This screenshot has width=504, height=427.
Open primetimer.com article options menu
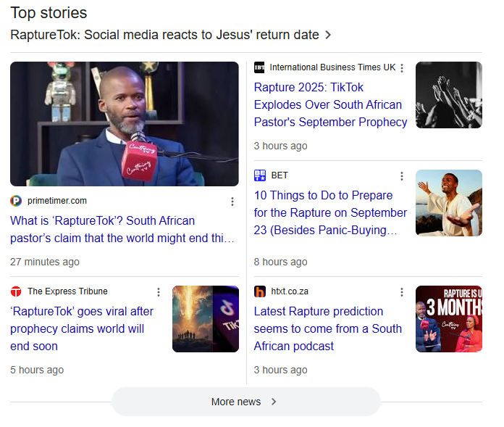tap(232, 202)
